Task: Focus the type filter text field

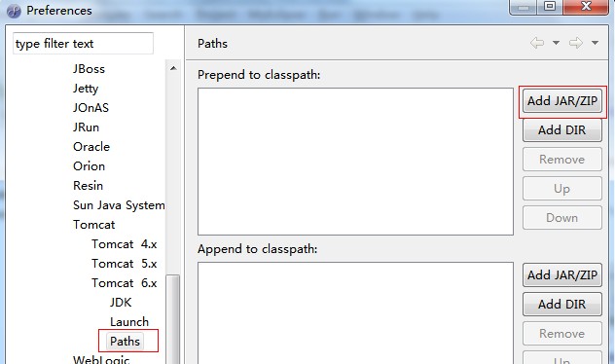Action: point(83,44)
